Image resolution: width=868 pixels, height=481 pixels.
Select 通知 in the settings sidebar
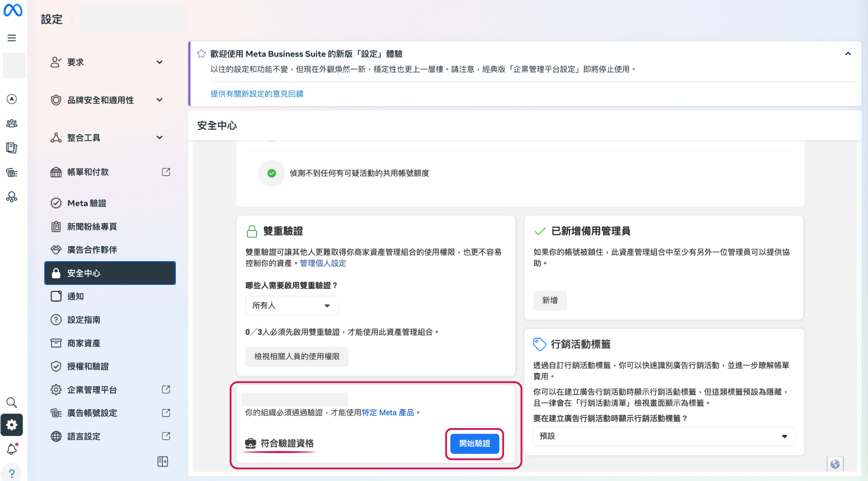(x=75, y=296)
